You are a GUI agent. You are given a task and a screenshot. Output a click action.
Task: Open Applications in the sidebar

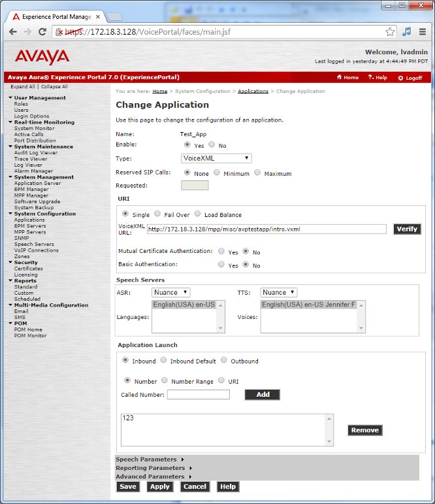[29, 220]
